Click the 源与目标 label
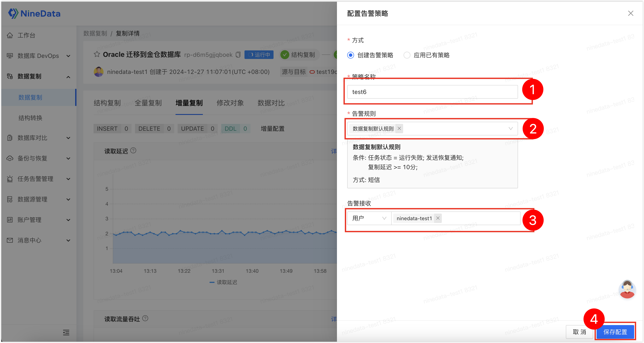Image resolution: width=644 pixels, height=343 pixels. click(294, 72)
